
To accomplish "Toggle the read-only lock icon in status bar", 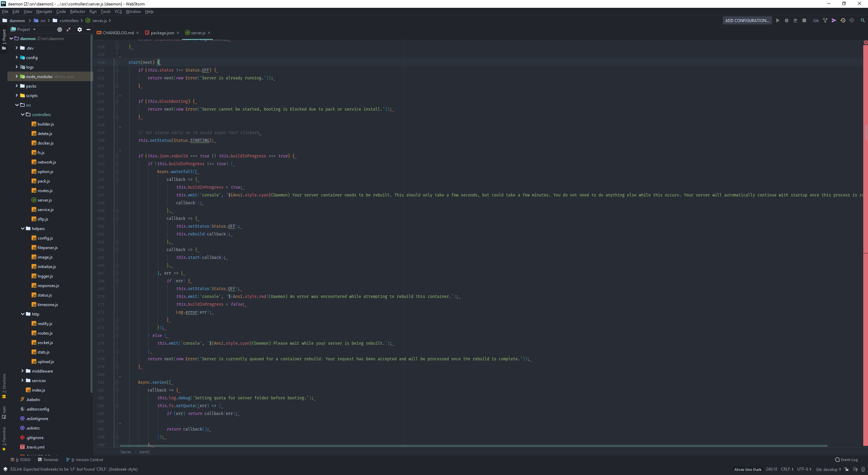I will pos(847,469).
